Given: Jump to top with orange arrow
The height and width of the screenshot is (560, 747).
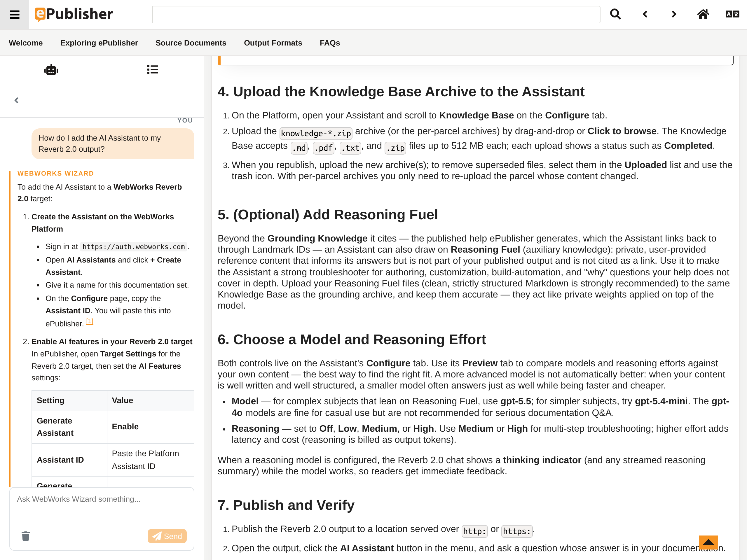Looking at the screenshot, I should tap(708, 542).
